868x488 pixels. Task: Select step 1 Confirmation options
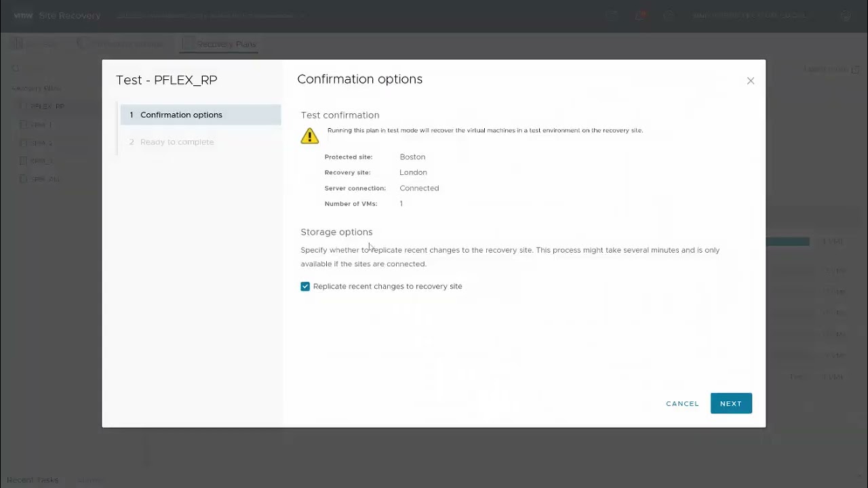201,115
